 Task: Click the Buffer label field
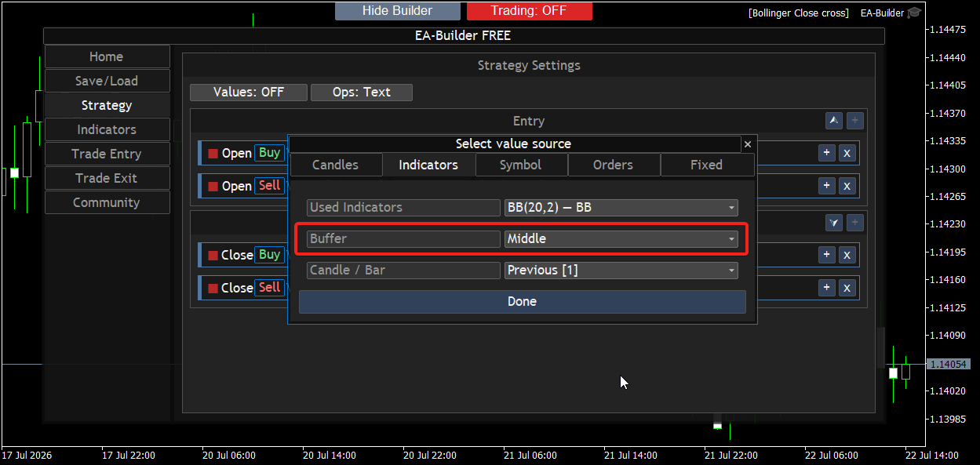click(403, 239)
